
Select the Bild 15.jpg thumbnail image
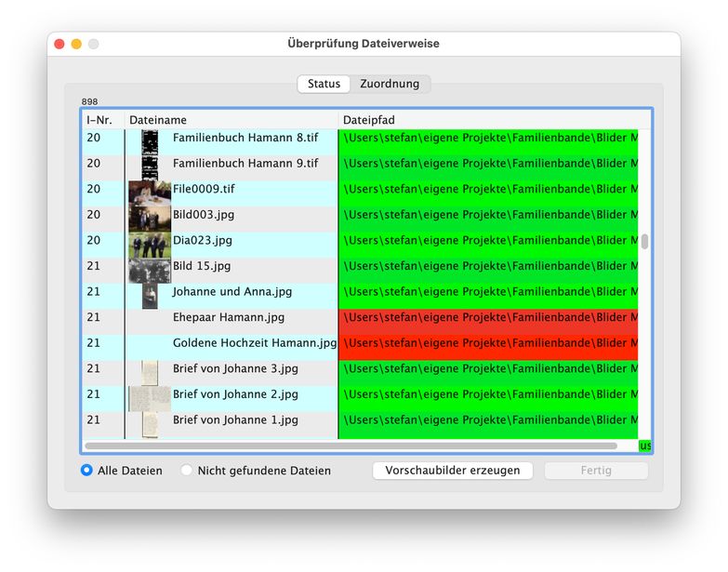tap(150, 267)
